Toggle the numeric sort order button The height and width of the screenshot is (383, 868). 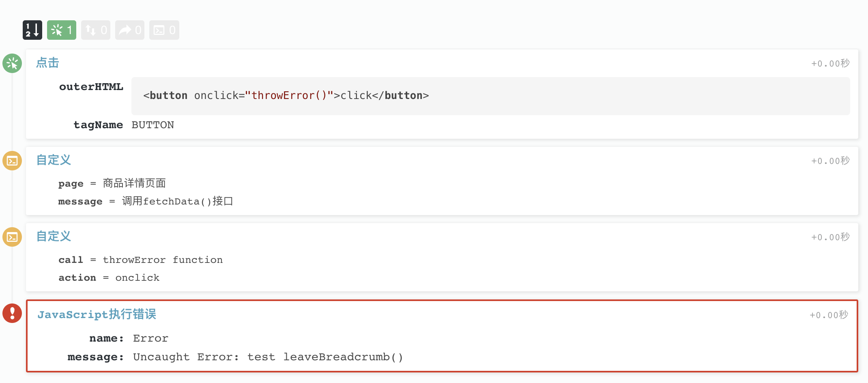coord(32,30)
